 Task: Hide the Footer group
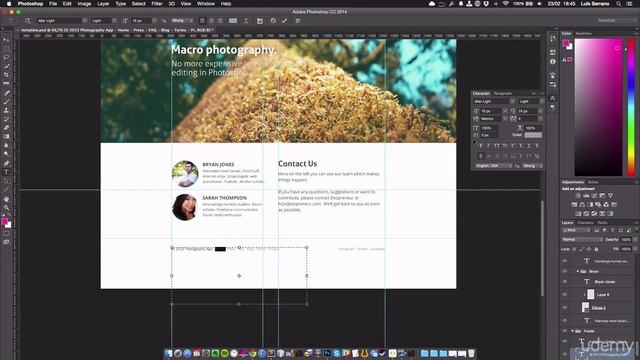click(565, 331)
